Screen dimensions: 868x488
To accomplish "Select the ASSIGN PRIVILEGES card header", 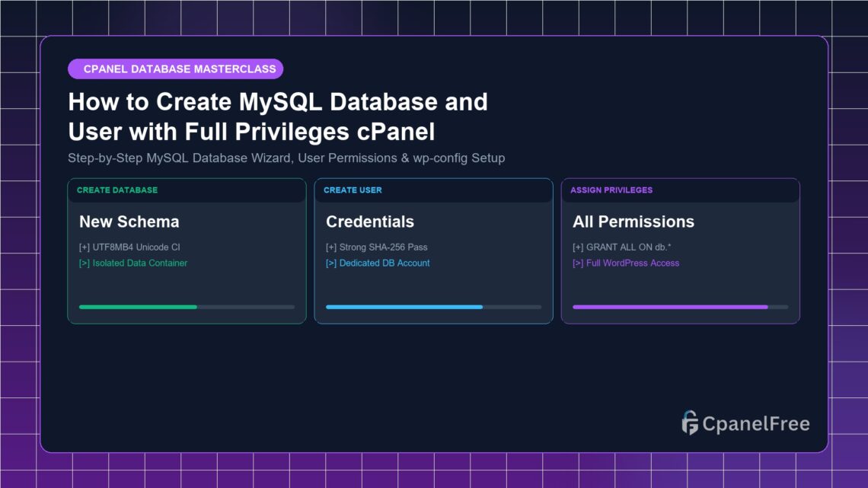I will (681, 190).
